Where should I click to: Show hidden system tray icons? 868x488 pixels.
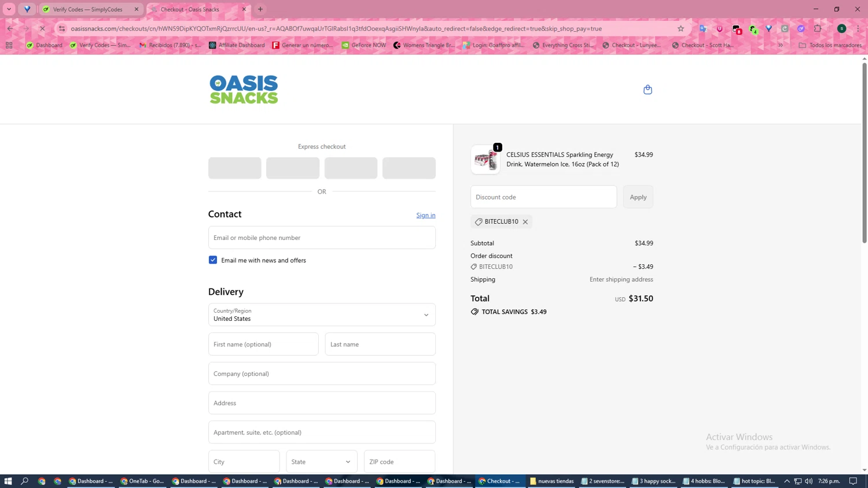pyautogui.click(x=787, y=481)
